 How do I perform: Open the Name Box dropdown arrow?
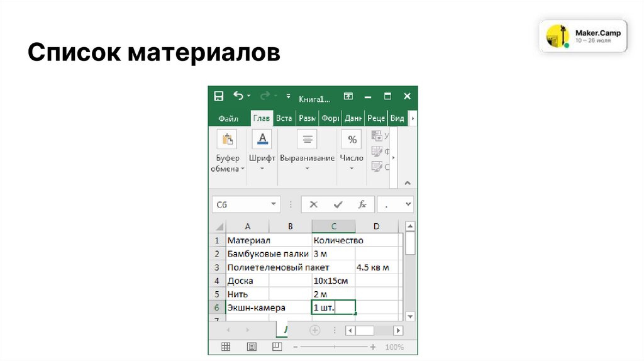tap(274, 204)
